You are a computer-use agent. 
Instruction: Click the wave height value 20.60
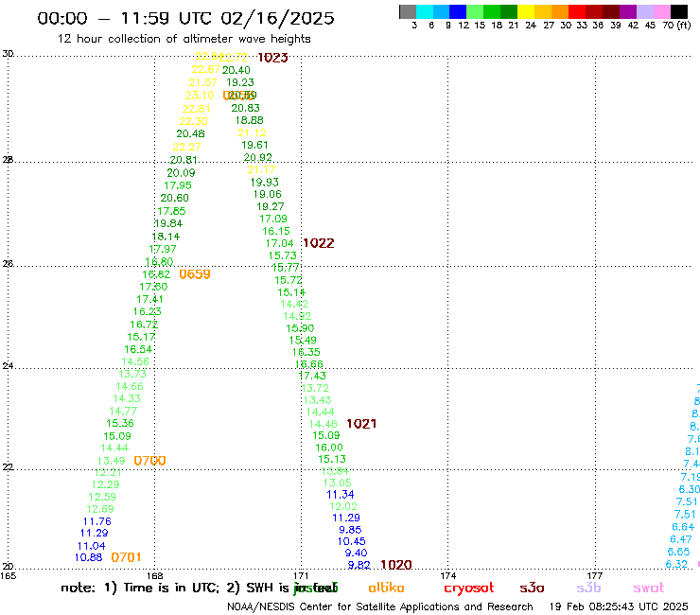point(175,198)
